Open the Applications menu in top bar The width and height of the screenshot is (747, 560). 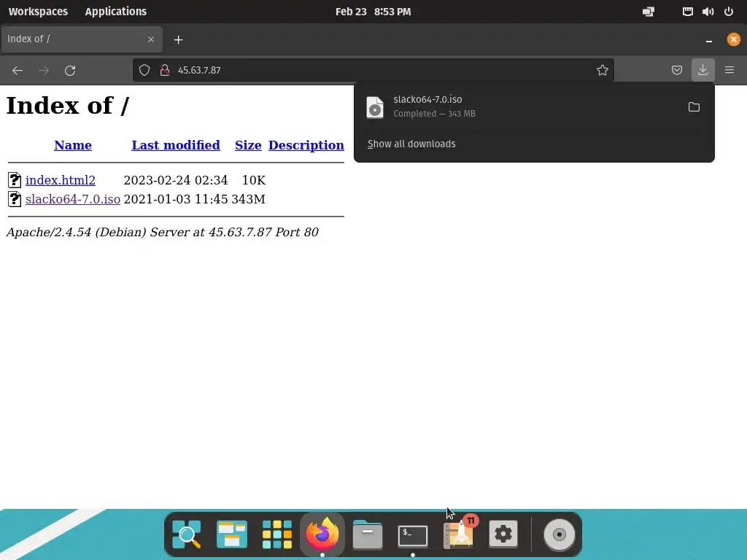pyautogui.click(x=116, y=12)
